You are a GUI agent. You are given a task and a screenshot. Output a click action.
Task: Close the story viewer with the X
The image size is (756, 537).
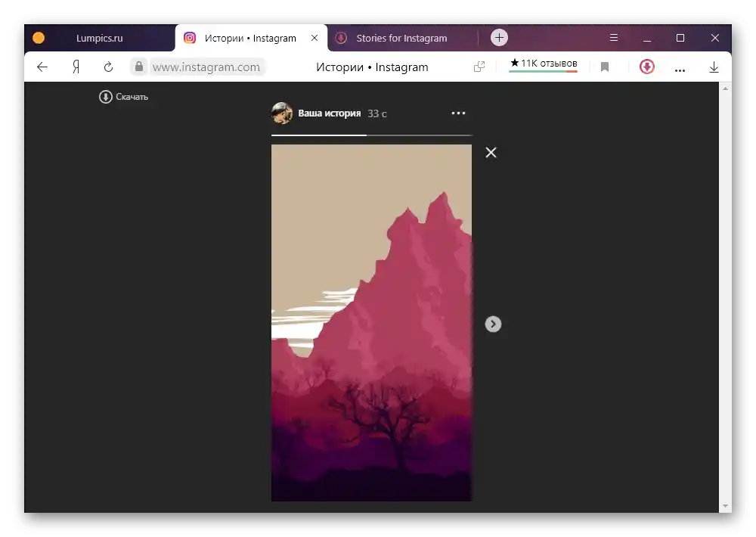pyautogui.click(x=491, y=153)
